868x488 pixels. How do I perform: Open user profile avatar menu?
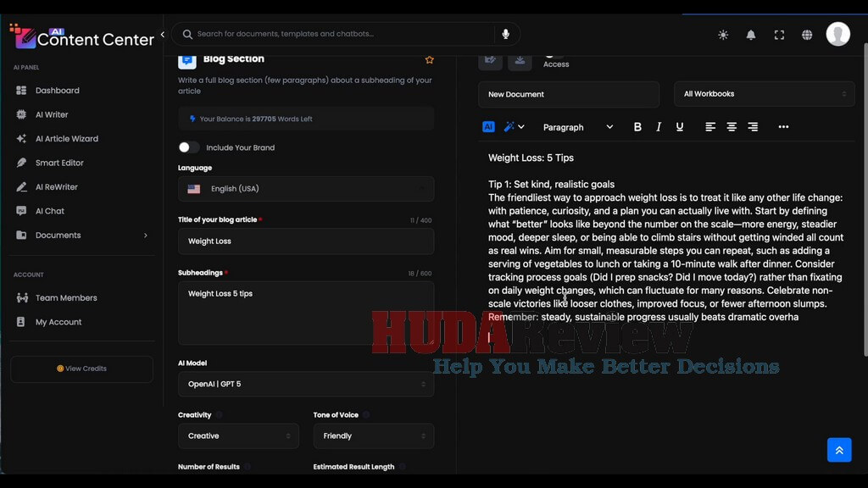pos(837,34)
